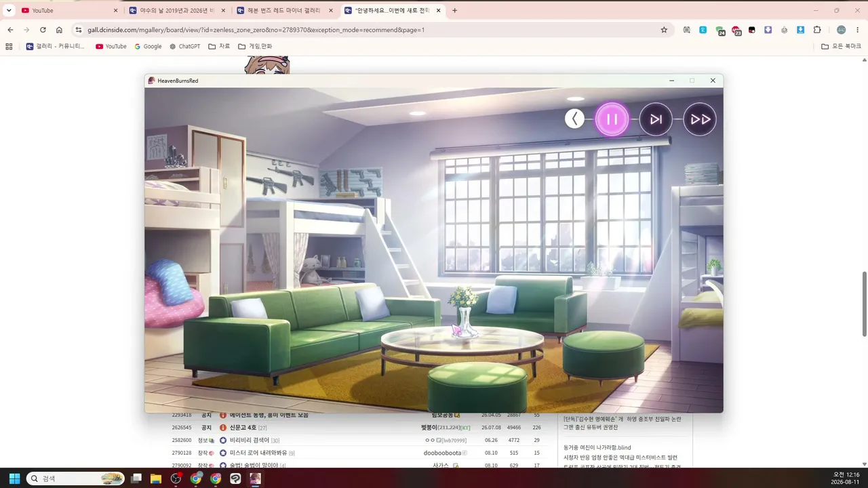Open the ChatGPT bookmark
Viewport: 868px width, 488px height.
(x=184, y=46)
